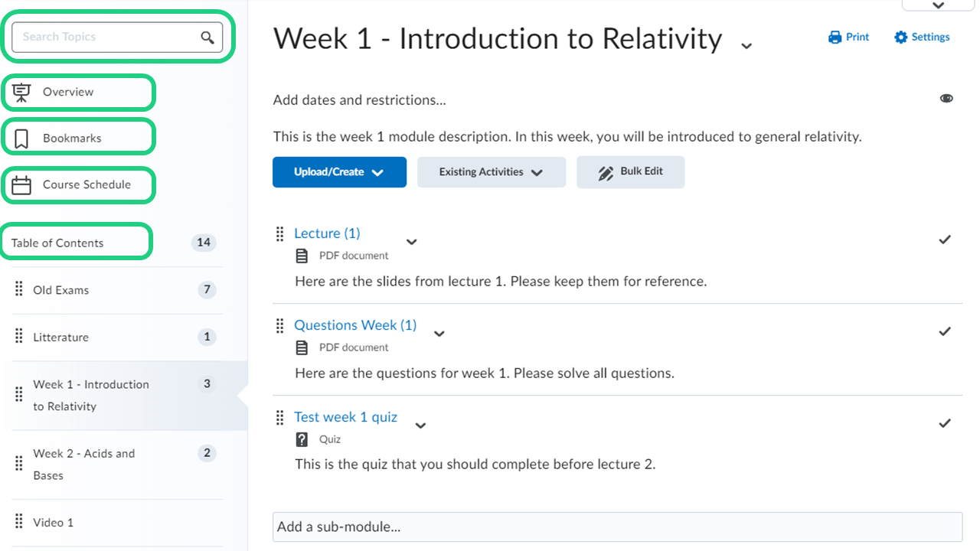The width and height of the screenshot is (980, 551).
Task: Open the Upload/Create dropdown
Action: [x=339, y=172]
